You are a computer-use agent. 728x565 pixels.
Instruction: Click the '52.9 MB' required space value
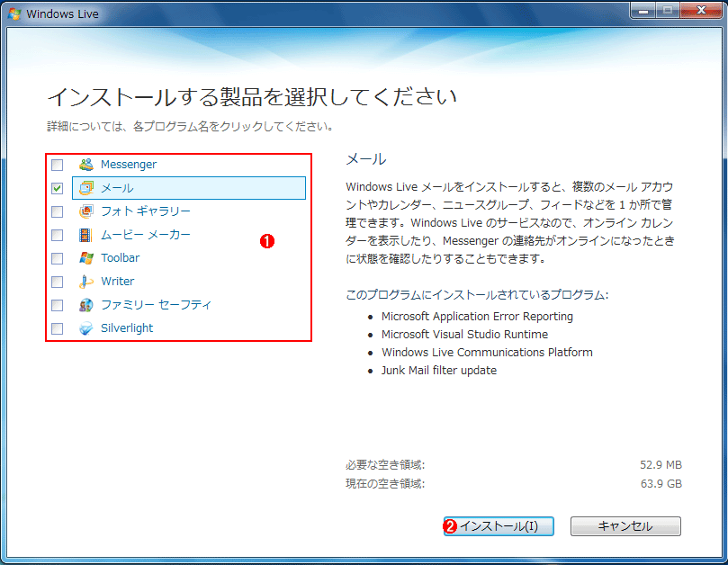pyautogui.click(x=661, y=465)
